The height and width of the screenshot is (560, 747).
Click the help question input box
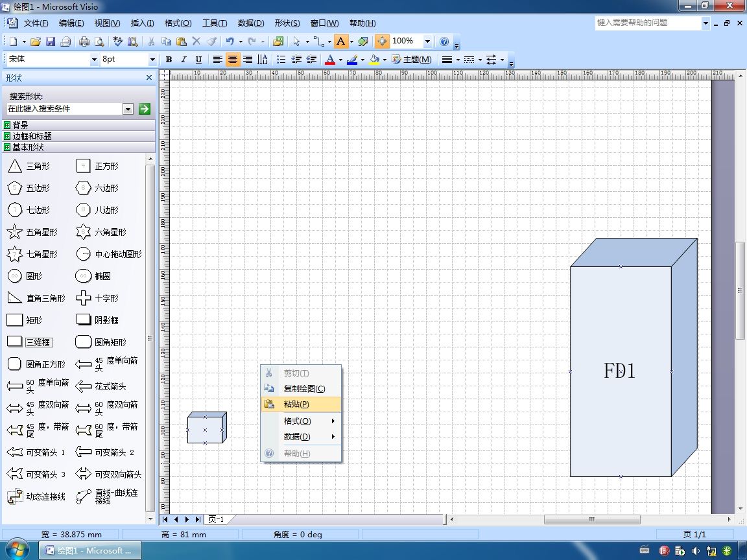648,23
